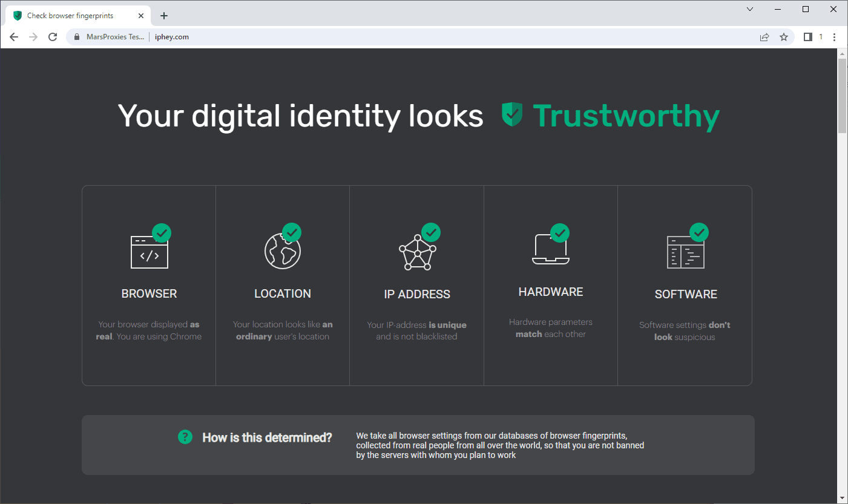The image size is (848, 504).
Task: Click the Hardware laptop icon
Action: [x=551, y=249]
